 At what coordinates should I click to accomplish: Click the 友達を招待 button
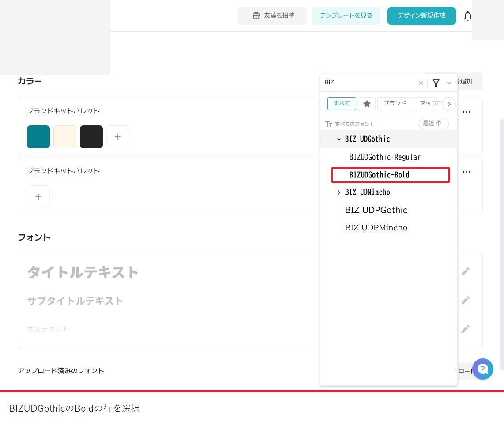point(272,16)
